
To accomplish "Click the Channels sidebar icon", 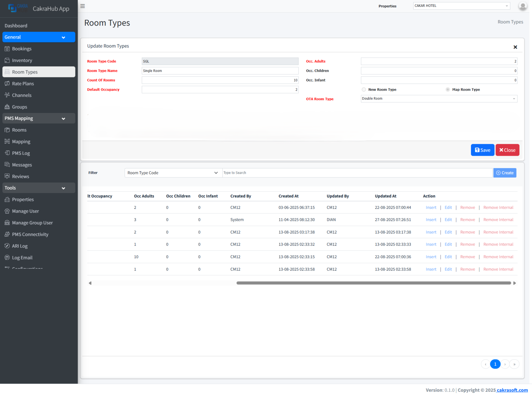I will 7,95.
